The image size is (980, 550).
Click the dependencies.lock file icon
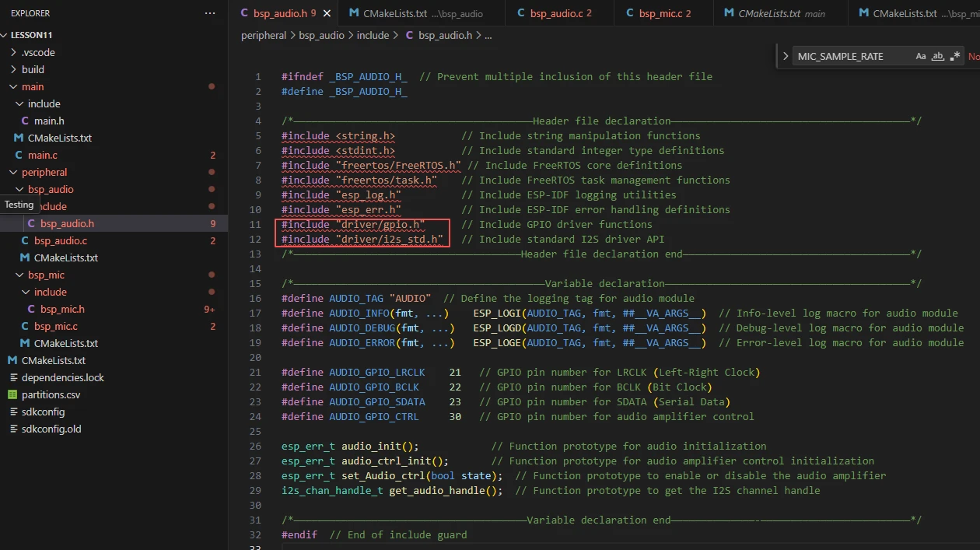click(12, 377)
